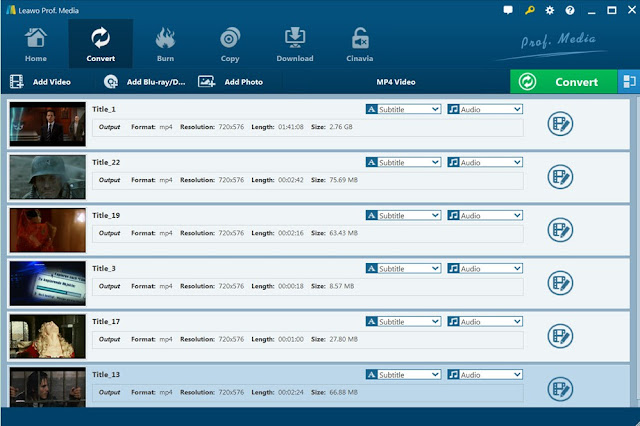Image resolution: width=640 pixels, height=426 pixels.
Task: Expand Audio dropdown for Title_13
Action: coord(485,375)
